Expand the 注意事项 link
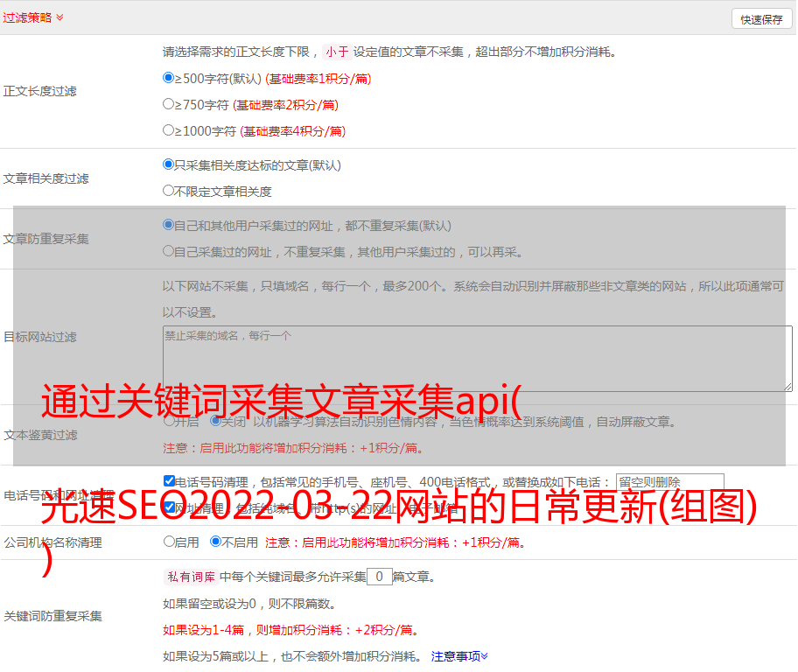This screenshot has height=672, width=798. coord(459,656)
